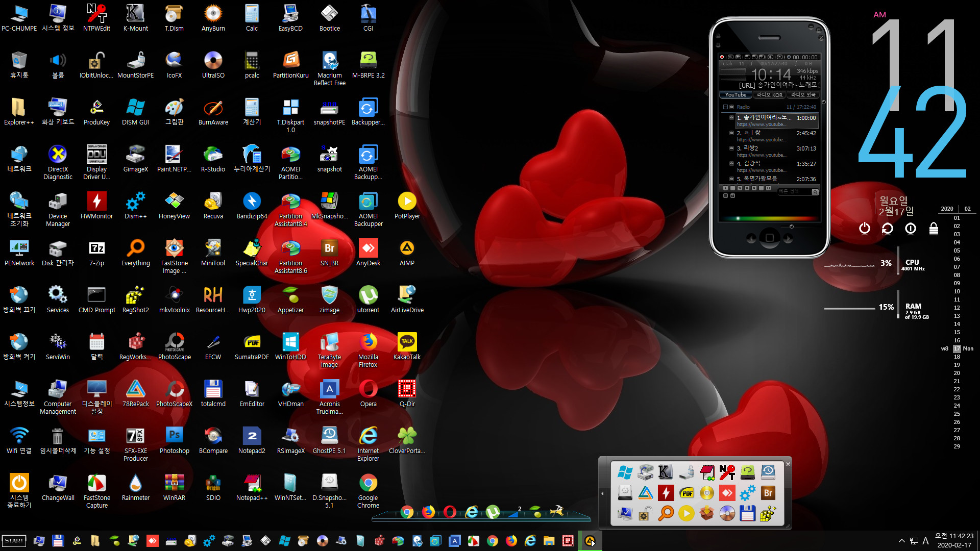Click SumatraPDF icon in launcher panel
The width and height of the screenshot is (980, 551).
pos(687,493)
